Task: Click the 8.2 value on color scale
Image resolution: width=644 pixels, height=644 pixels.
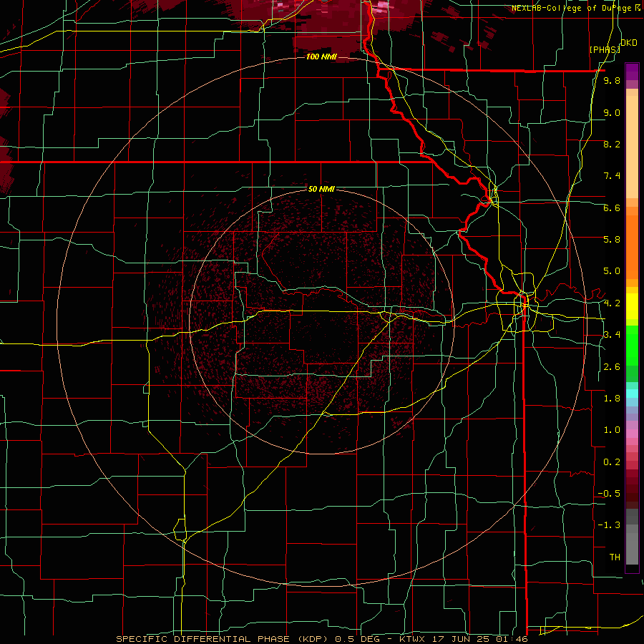Action: coord(612,144)
